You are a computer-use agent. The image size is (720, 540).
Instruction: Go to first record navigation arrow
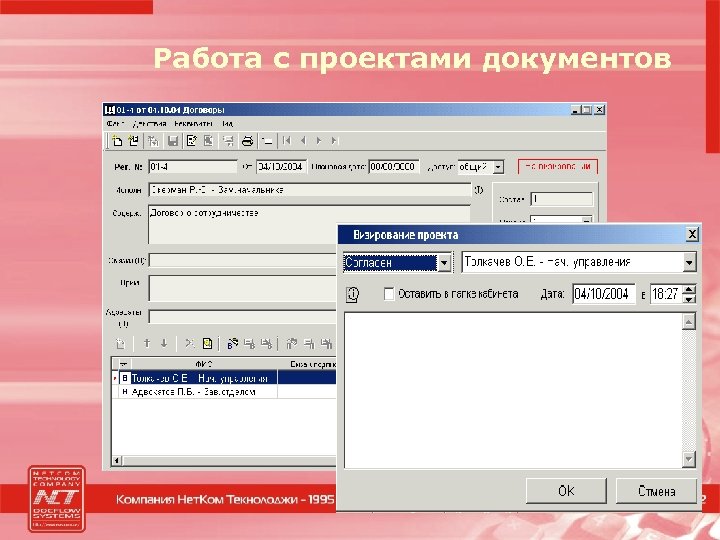pos(287,141)
